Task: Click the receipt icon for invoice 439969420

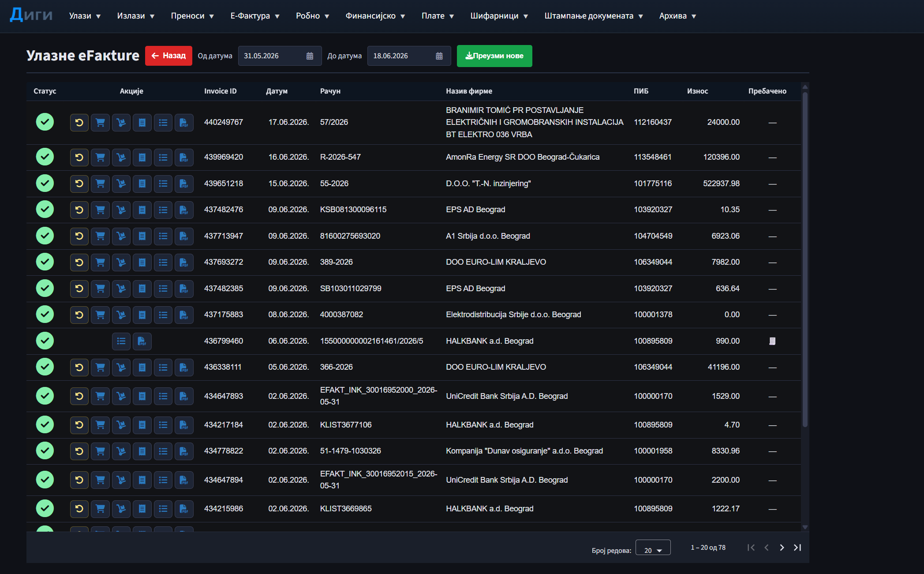Action: 142,158
